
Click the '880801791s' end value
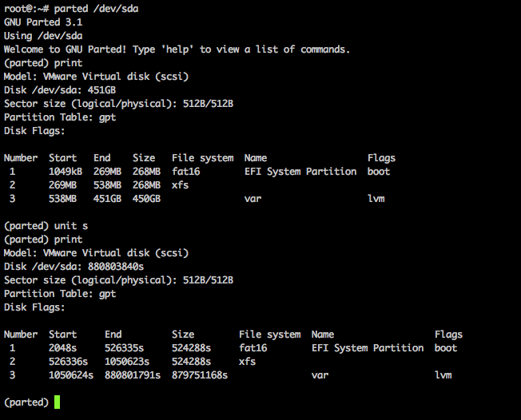coord(133,375)
